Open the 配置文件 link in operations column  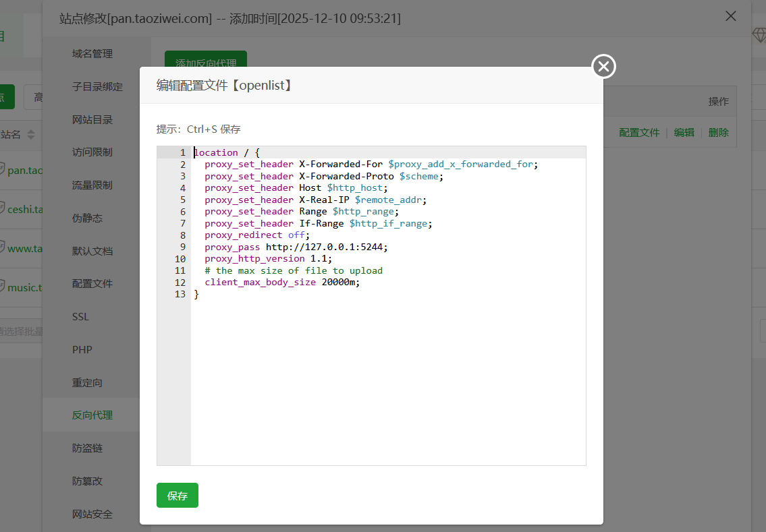[x=638, y=133]
